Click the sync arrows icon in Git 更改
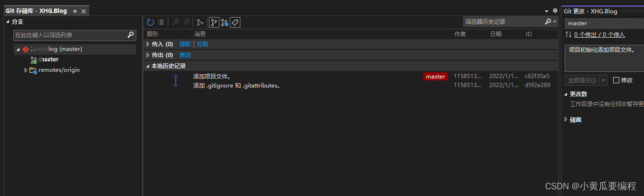 click(x=568, y=34)
